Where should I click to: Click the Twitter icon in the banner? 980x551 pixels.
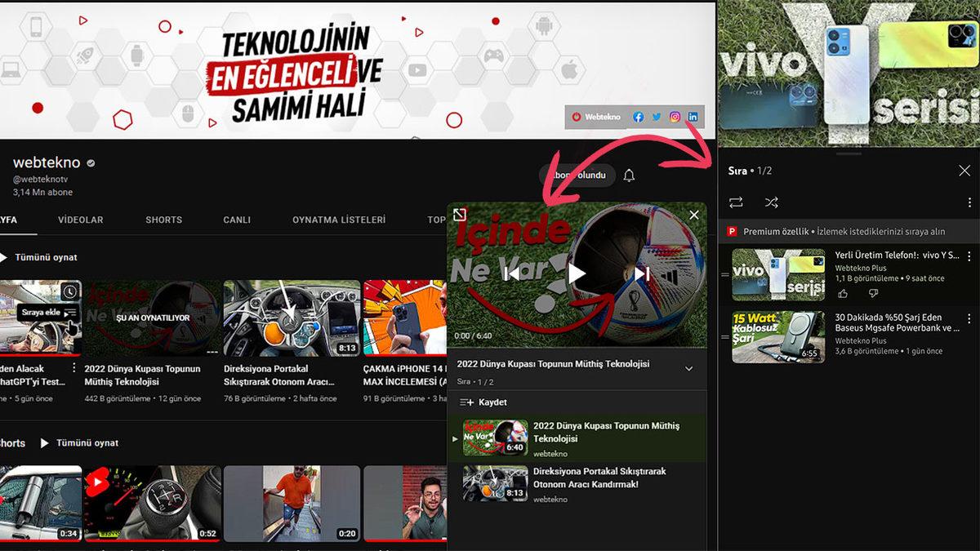click(x=656, y=117)
